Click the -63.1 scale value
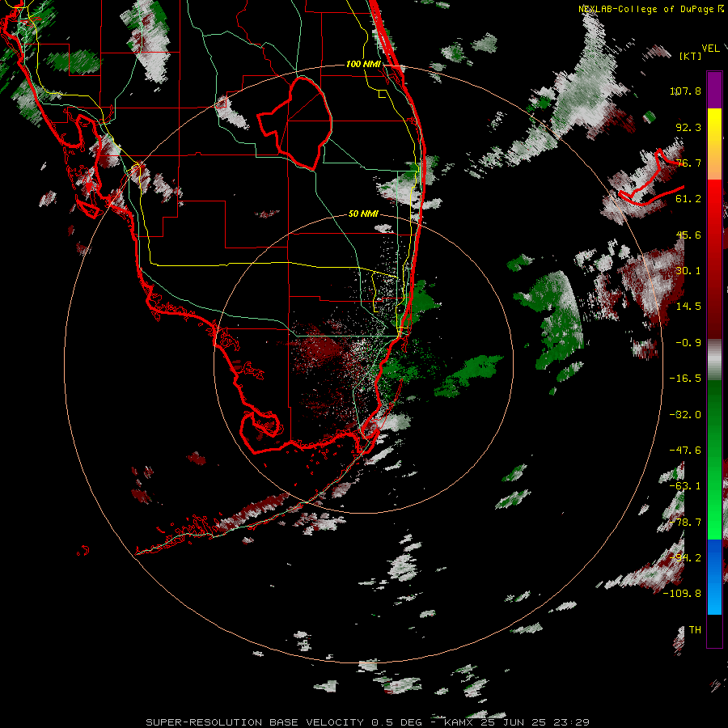728x728 pixels. [685, 486]
